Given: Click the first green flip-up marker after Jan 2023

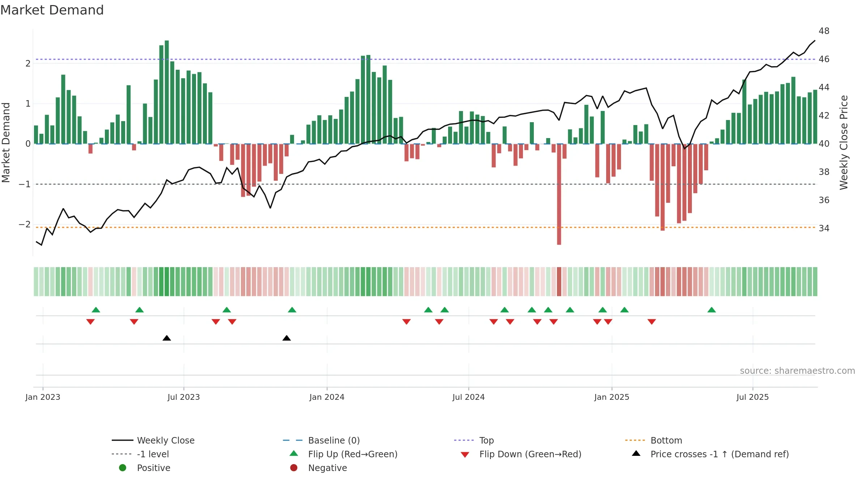Looking at the screenshot, I should click(96, 310).
